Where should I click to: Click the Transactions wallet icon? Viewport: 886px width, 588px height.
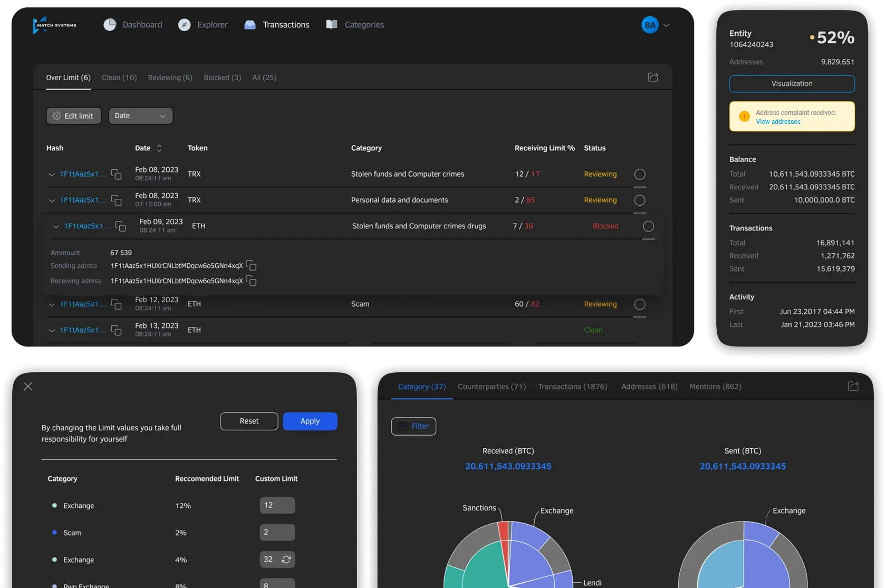pos(250,25)
